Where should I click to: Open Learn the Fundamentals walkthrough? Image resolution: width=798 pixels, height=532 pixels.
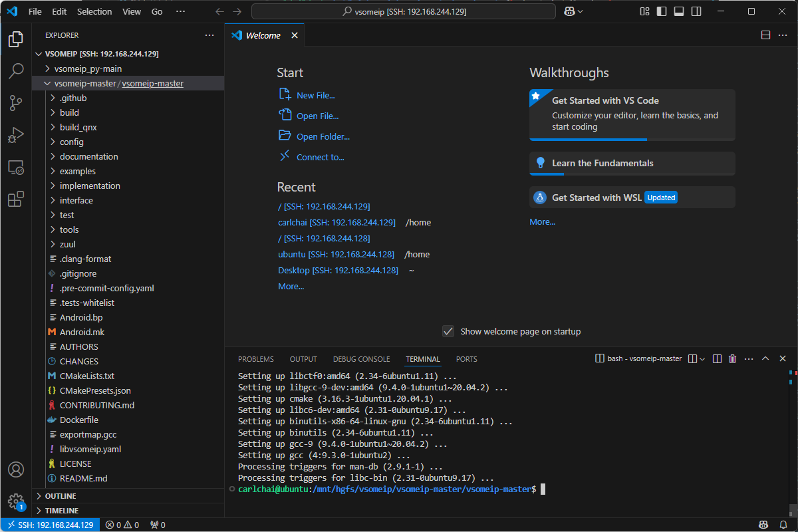632,163
